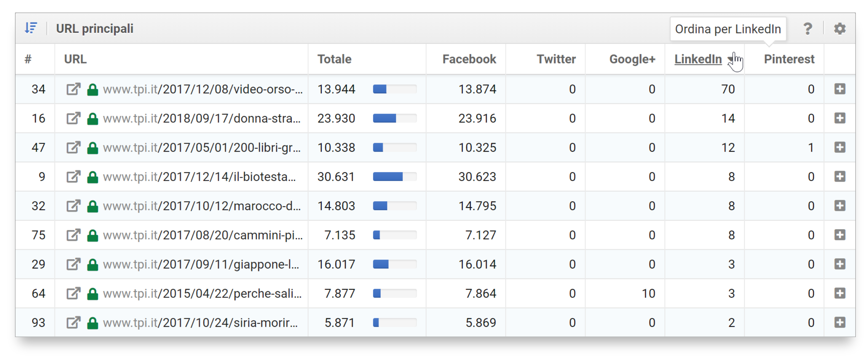The image size is (868, 358).
Task: Expand details for the marocco-d row
Action: point(839,206)
